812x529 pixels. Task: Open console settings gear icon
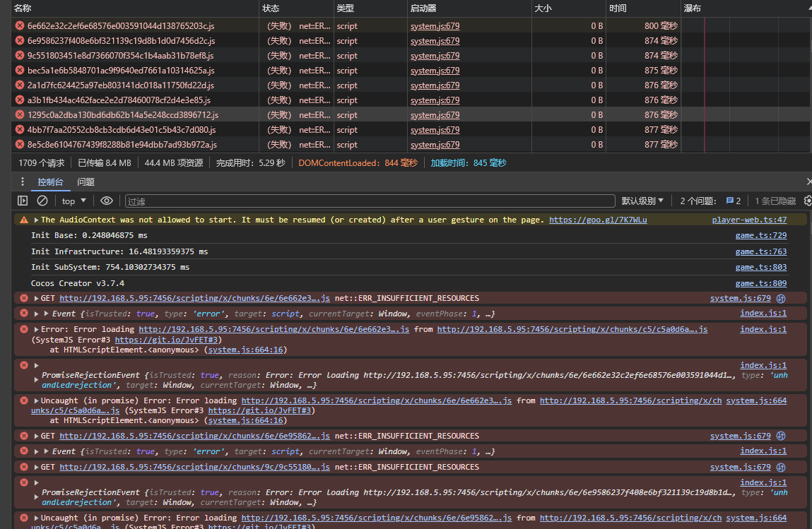click(808, 201)
